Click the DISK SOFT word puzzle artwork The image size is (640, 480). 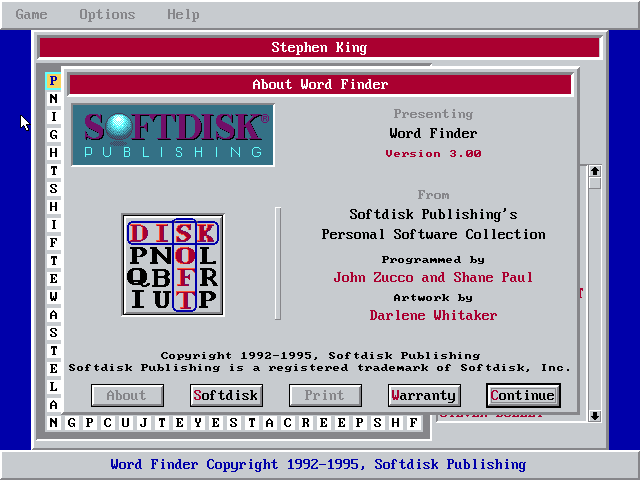(x=173, y=265)
